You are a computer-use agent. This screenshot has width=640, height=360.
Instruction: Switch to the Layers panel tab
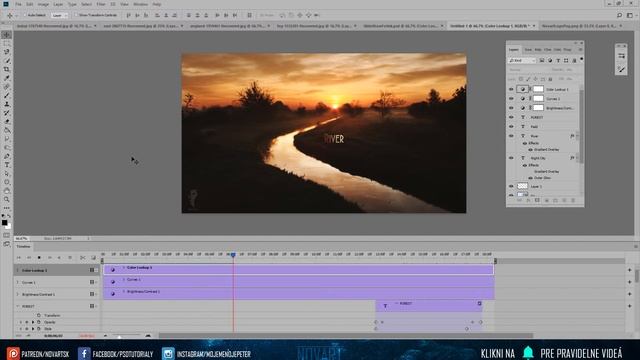pos(513,50)
